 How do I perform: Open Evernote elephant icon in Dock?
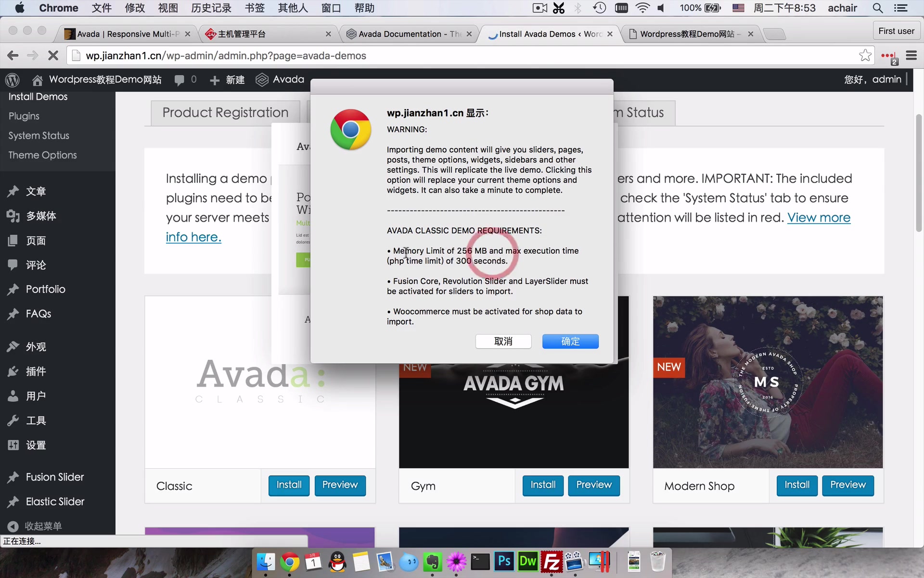click(433, 562)
